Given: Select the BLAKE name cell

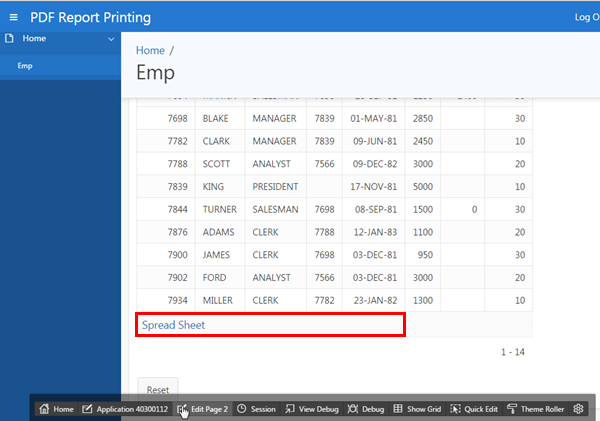Looking at the screenshot, I should [x=220, y=119].
